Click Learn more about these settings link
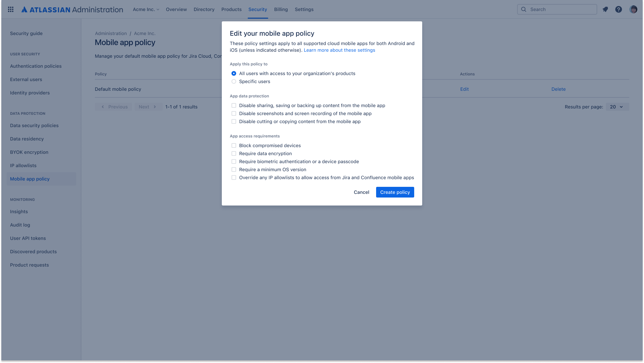This screenshot has height=363, width=644. [x=339, y=50]
